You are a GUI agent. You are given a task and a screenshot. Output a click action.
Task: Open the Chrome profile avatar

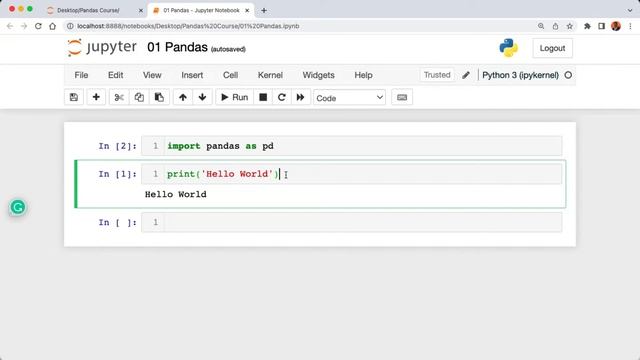click(616, 26)
